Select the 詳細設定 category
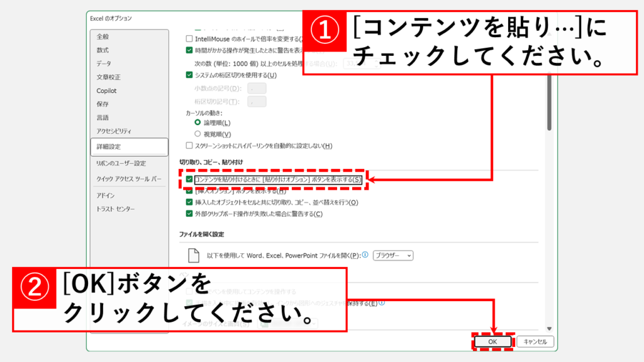 coord(130,147)
